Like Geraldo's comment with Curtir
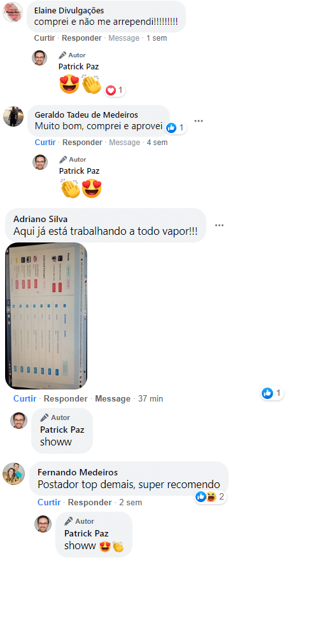This screenshot has height=644, width=333. 45,143
